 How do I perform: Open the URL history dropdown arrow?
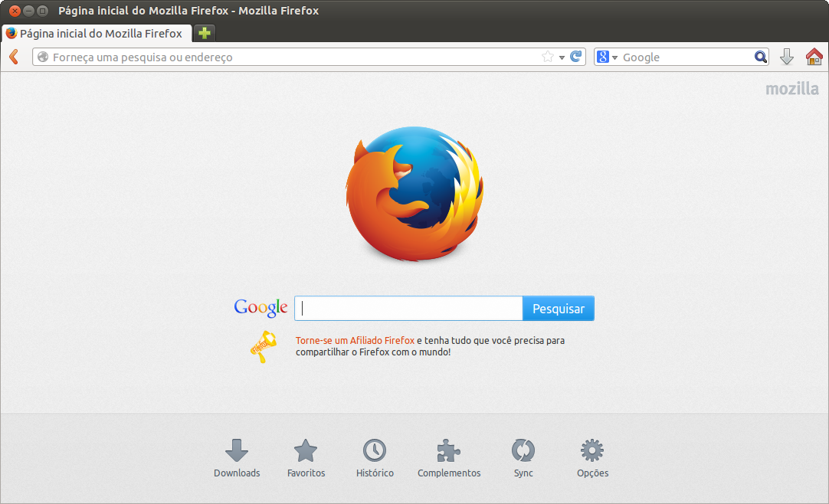point(562,57)
